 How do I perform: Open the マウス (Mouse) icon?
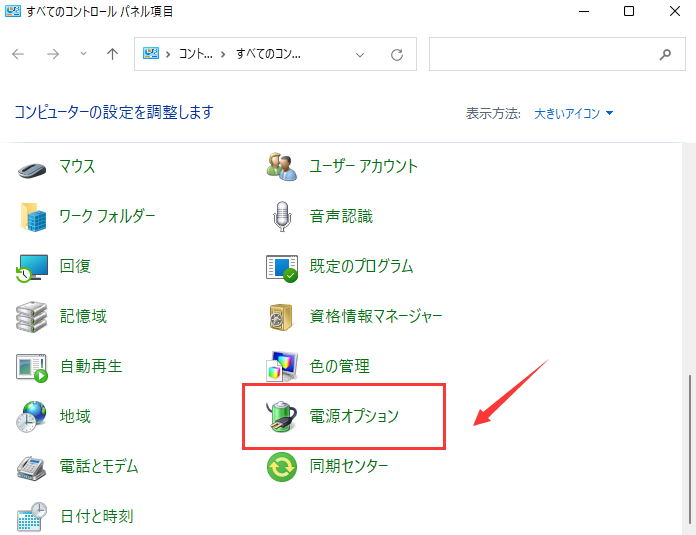[32, 166]
